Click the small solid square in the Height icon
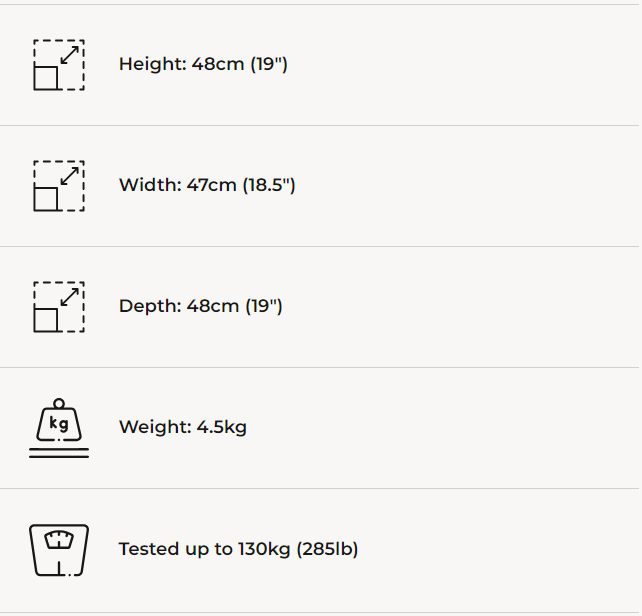The width and height of the screenshot is (642, 616). click(46, 78)
